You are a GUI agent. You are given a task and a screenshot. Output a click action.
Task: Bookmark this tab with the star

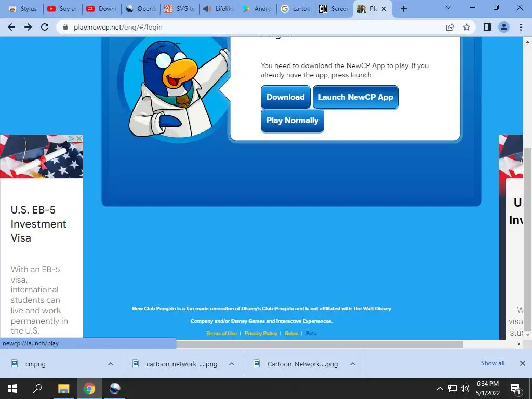467,27
